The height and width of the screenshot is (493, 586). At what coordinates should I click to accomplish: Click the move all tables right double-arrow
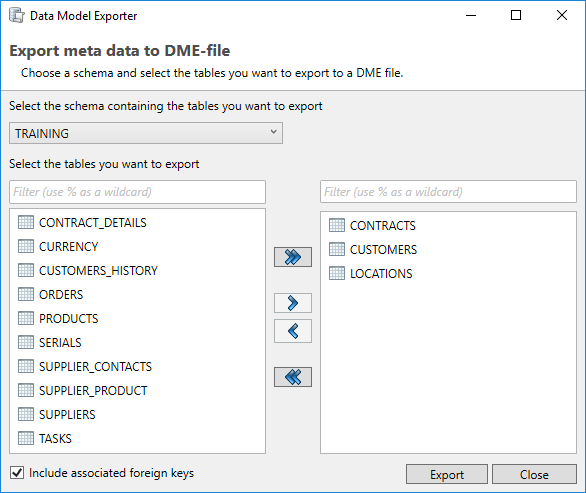(293, 257)
